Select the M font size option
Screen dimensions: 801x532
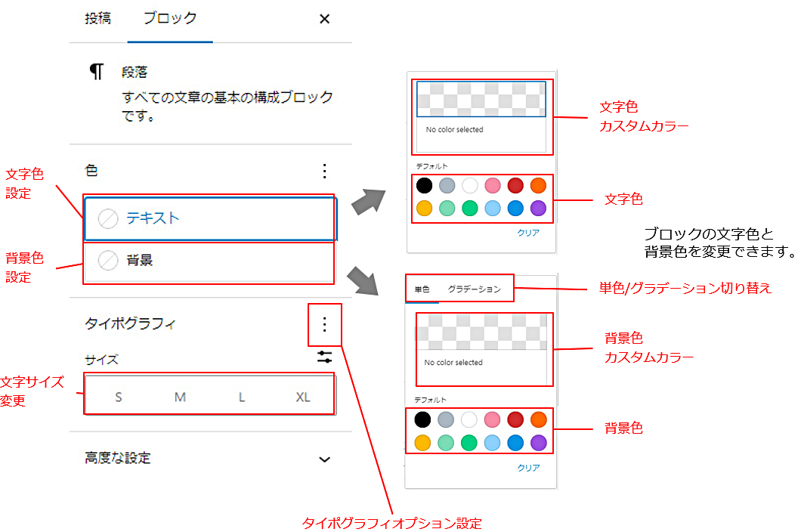180,397
